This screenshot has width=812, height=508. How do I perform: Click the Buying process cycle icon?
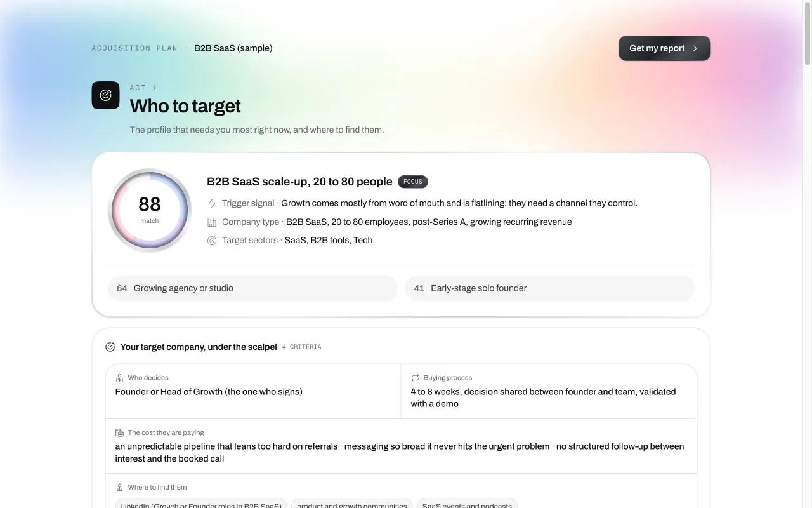click(x=415, y=378)
